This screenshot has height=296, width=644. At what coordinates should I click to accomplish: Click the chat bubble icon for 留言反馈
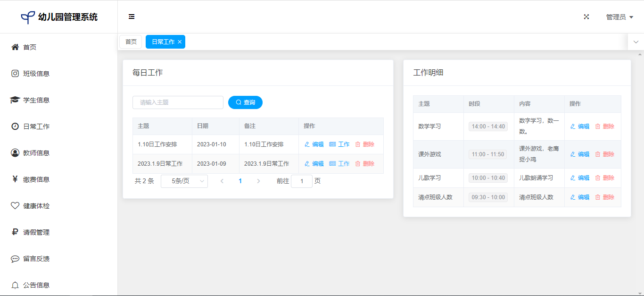click(x=15, y=259)
